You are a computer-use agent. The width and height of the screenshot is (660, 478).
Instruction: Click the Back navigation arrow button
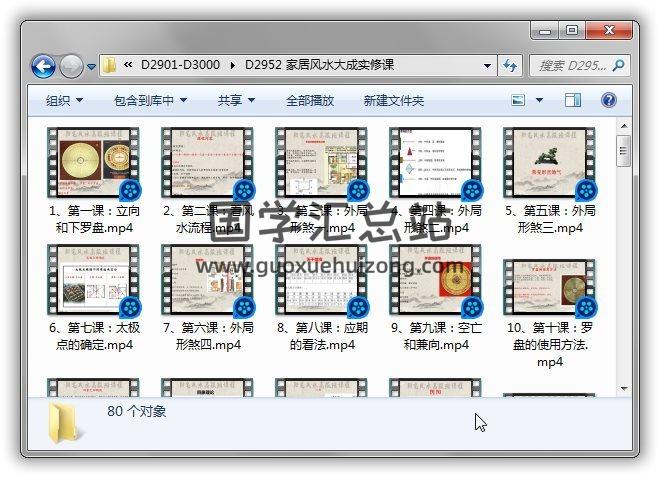(43, 66)
